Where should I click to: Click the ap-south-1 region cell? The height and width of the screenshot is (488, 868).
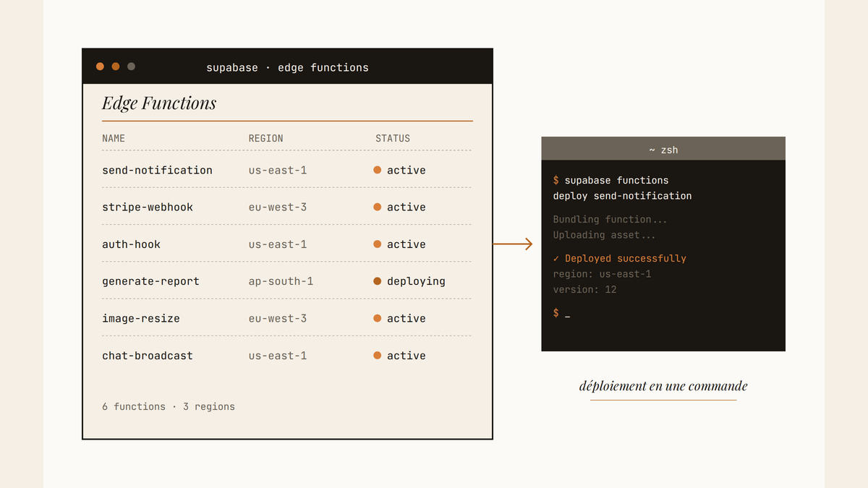click(281, 281)
